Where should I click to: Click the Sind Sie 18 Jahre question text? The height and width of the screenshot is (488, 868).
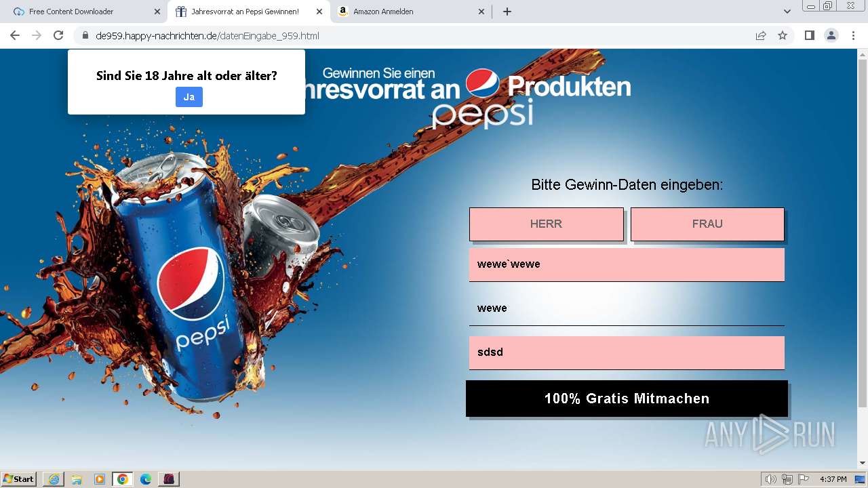[186, 75]
